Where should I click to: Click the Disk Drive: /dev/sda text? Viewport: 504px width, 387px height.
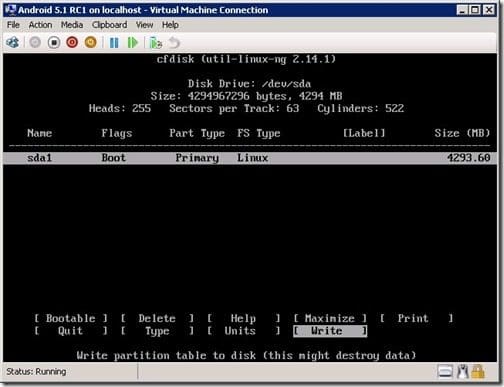(249, 84)
